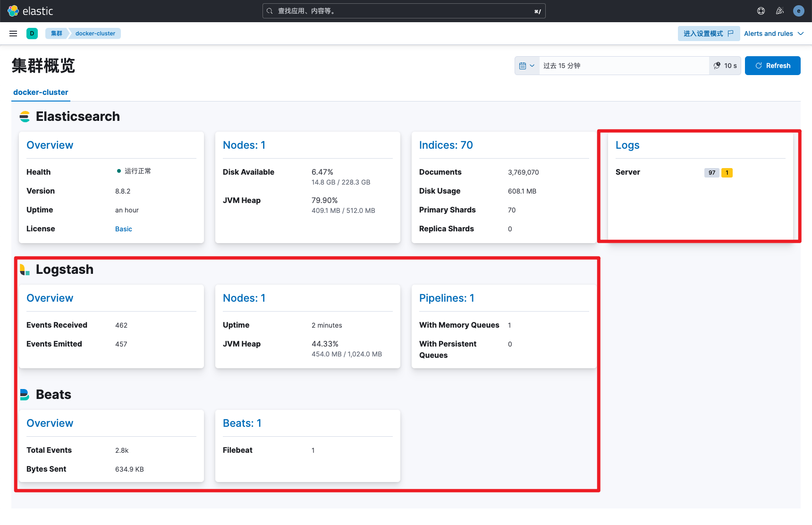The height and width of the screenshot is (525, 812).
Task: Click the Logstash section heading
Action: pos(65,270)
